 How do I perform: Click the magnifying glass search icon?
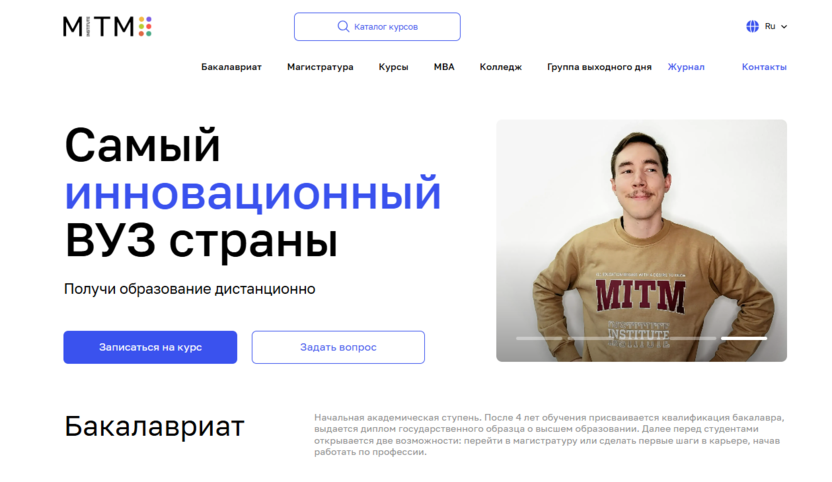point(343,27)
